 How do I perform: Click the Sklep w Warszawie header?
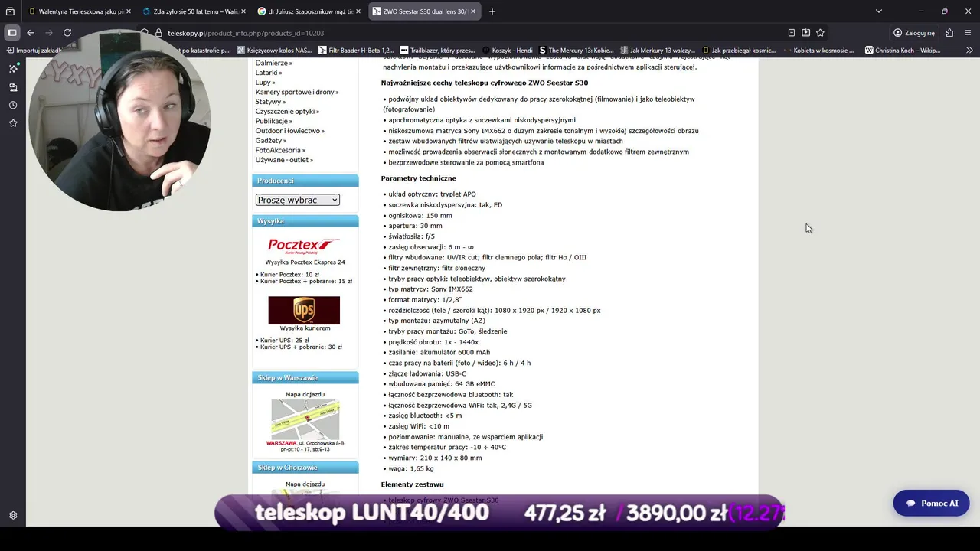[305, 378]
